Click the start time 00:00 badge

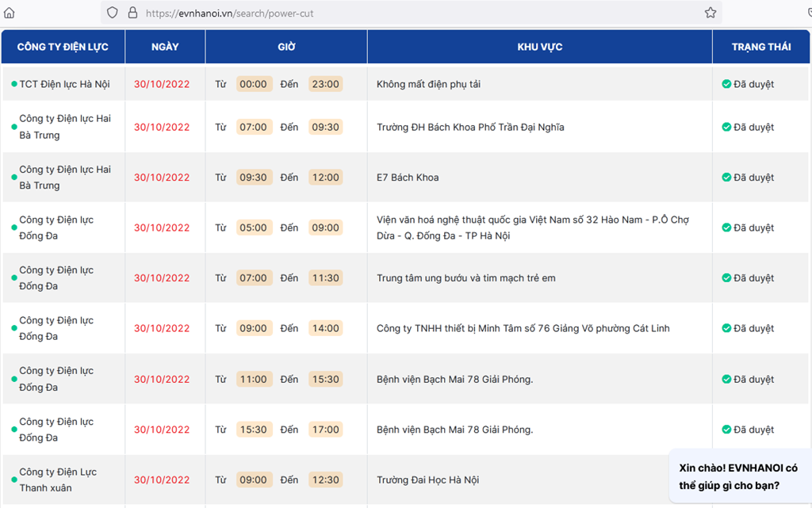coord(254,84)
